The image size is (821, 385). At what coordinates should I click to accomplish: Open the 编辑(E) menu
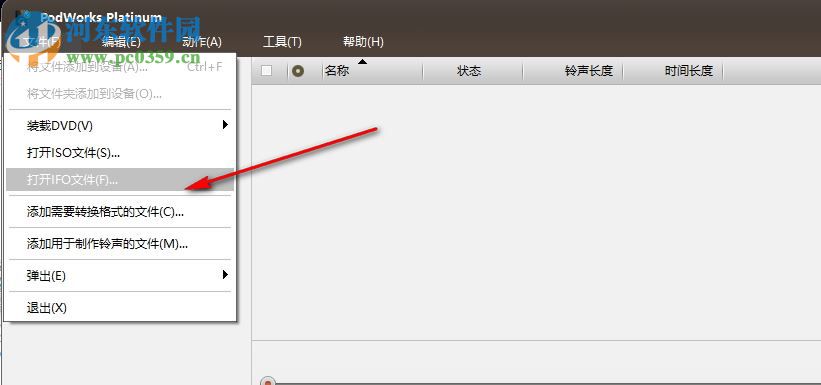pyautogui.click(x=121, y=42)
